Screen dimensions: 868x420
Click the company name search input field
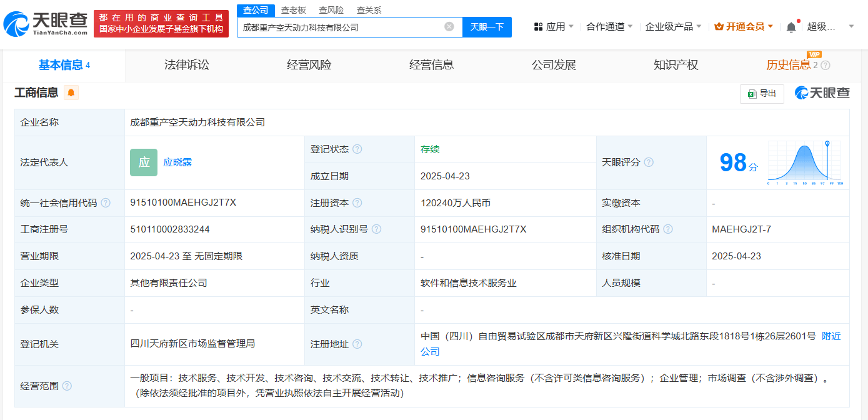tap(341, 27)
